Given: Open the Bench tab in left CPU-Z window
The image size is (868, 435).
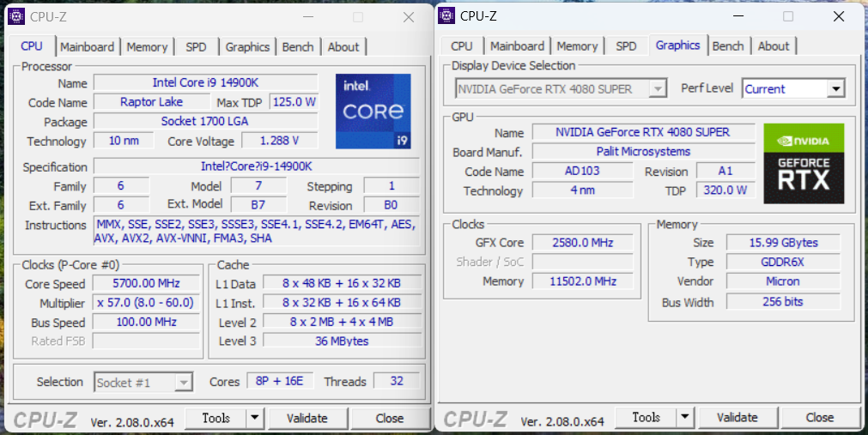Looking at the screenshot, I should (x=298, y=47).
